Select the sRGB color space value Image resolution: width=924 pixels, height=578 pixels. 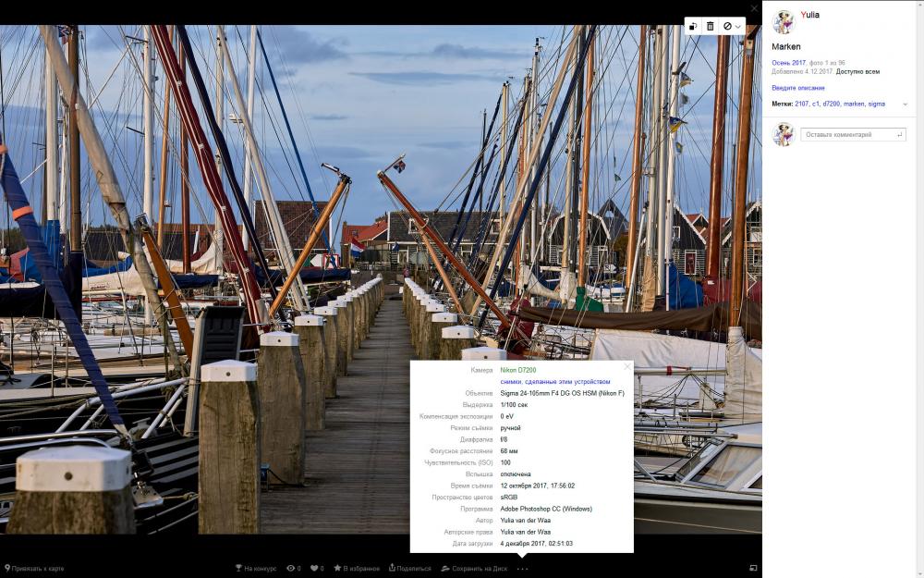click(509, 498)
